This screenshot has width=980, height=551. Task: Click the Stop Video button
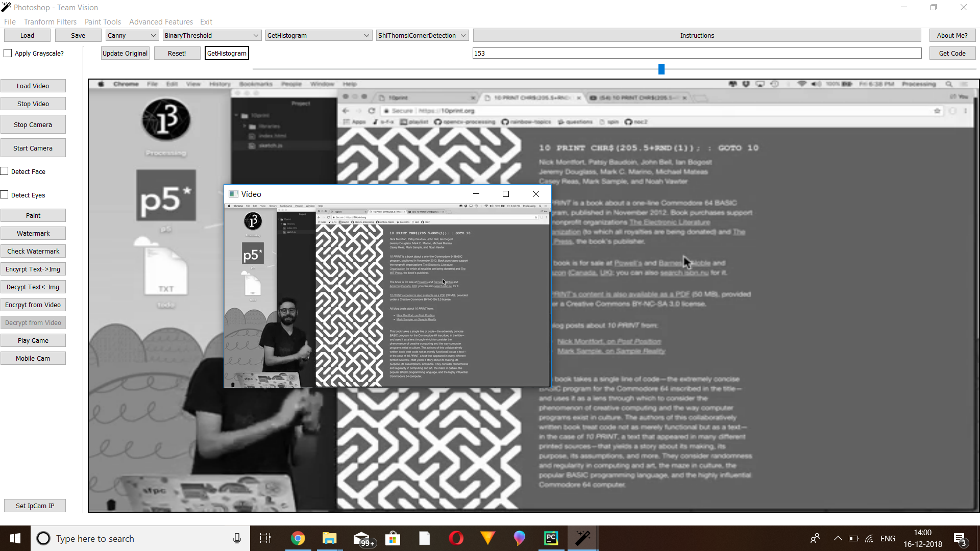(x=33, y=104)
